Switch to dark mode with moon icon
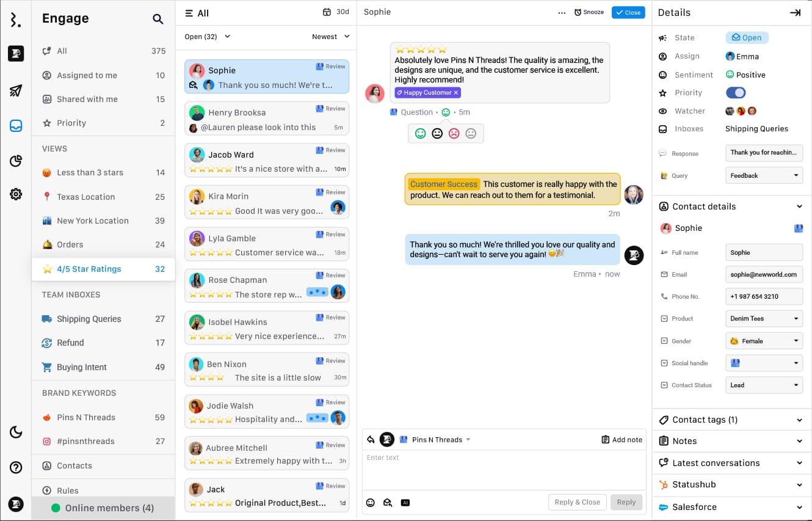812x521 pixels. tap(16, 432)
